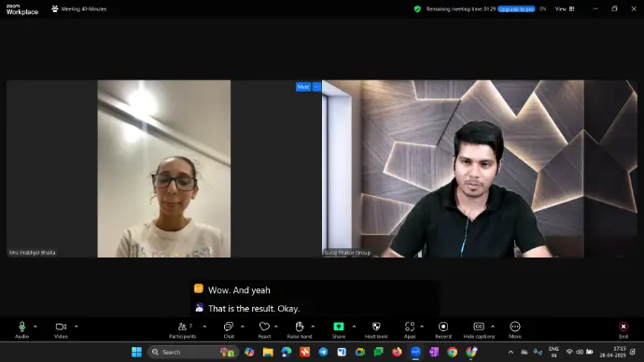Expand the Apps options arrow

coord(422,327)
